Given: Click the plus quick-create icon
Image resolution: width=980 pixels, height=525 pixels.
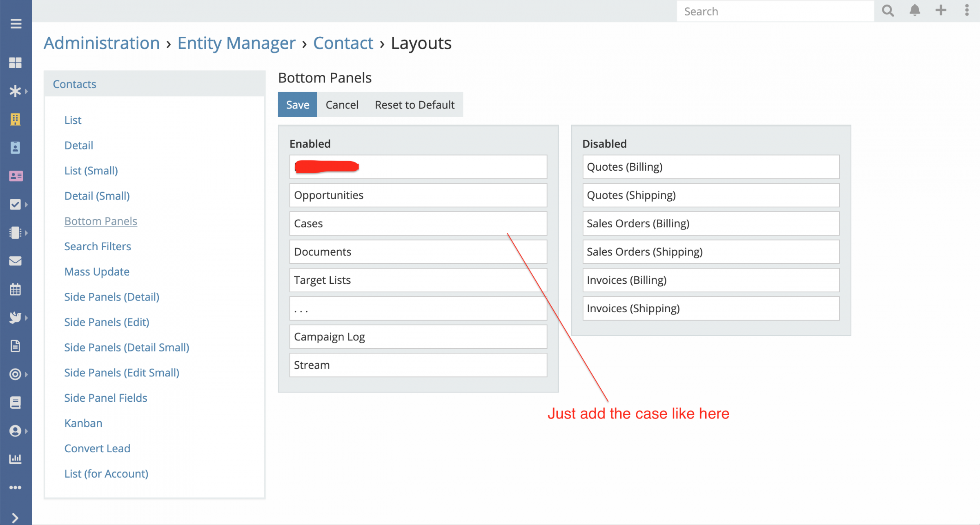Looking at the screenshot, I should tap(941, 11).
